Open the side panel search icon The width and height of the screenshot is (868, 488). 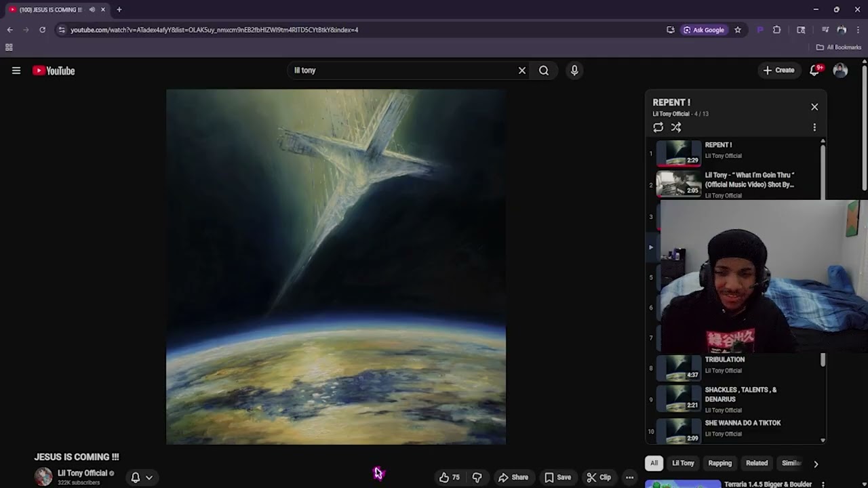pyautogui.click(x=801, y=30)
